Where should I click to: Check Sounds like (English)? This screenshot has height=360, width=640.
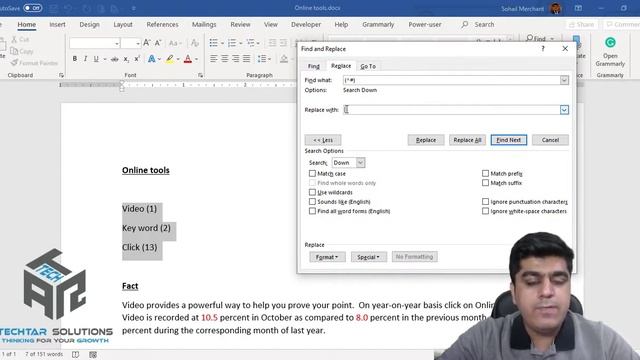[x=312, y=202]
